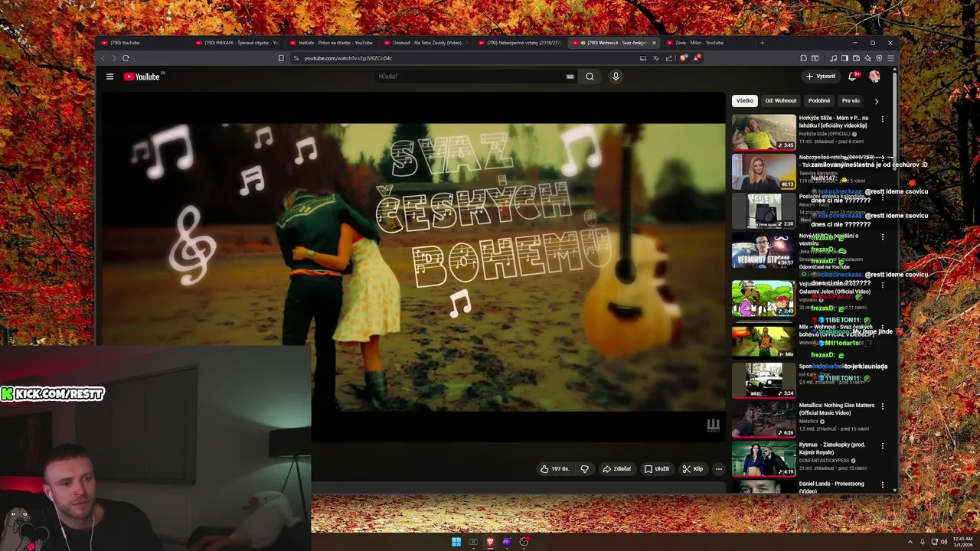
Task: Click the search magnifier button
Action: (590, 77)
